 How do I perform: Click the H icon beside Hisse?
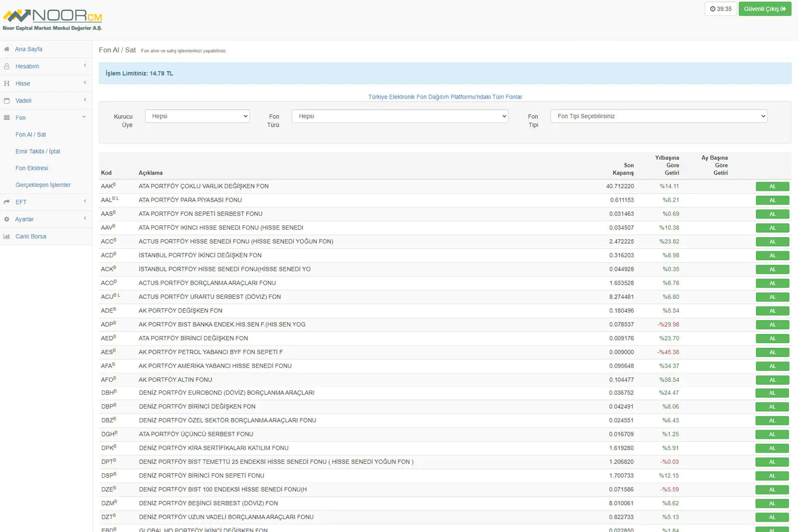coord(6,84)
